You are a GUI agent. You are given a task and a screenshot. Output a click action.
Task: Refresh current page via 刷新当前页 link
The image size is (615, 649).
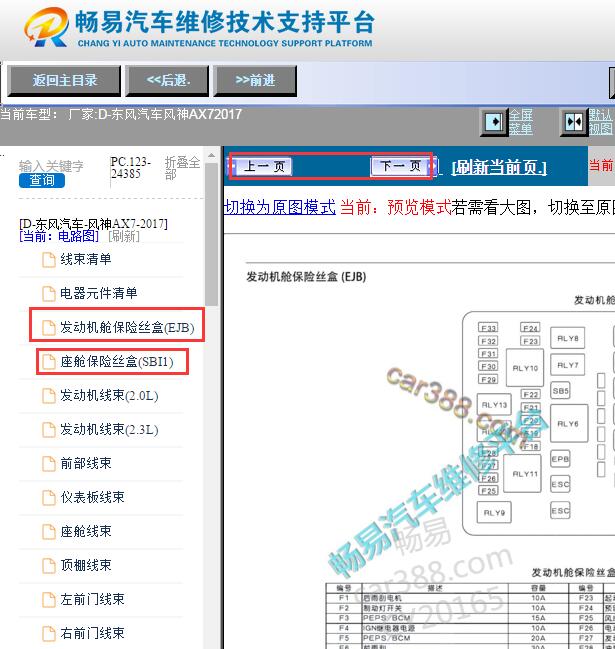(499, 168)
